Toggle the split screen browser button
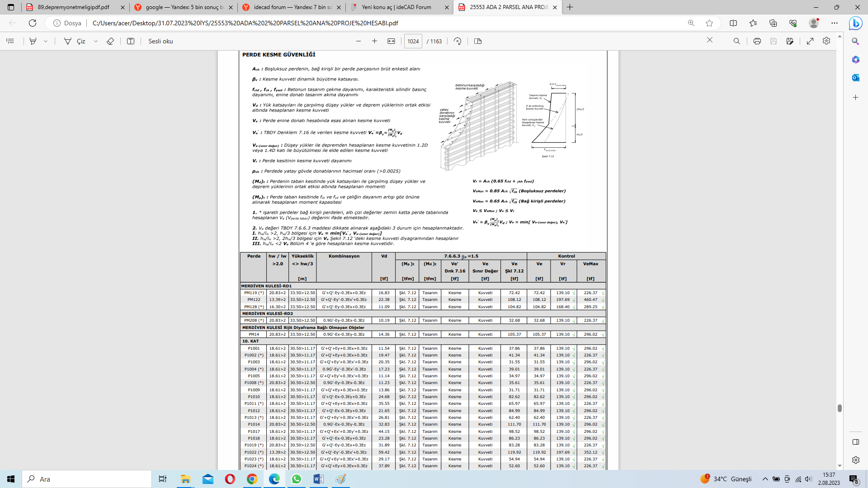 (x=733, y=23)
